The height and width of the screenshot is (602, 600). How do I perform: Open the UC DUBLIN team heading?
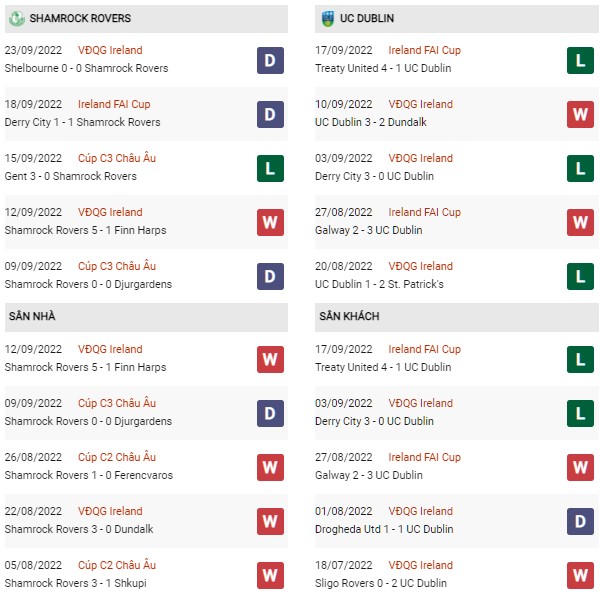click(x=367, y=18)
